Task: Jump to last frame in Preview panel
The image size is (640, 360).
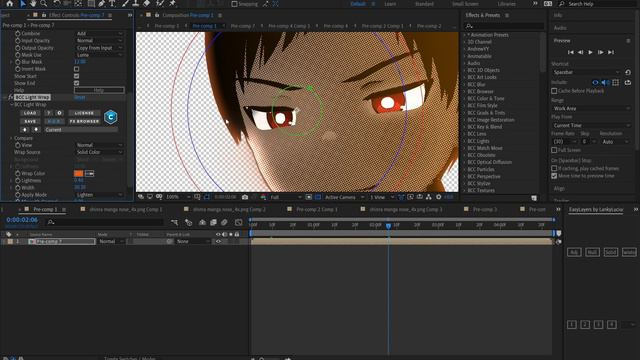Action: click(x=611, y=52)
